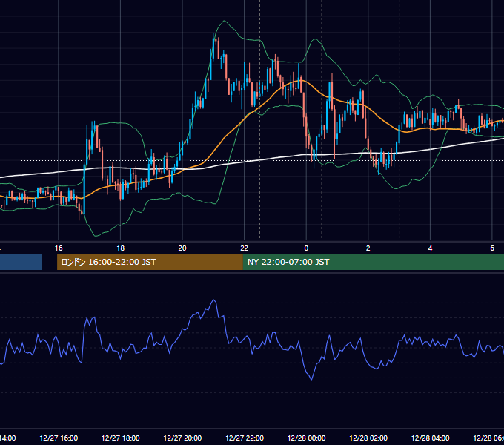Click the 12/27 16:00 date label
Viewport: 504px width, 445px height.
click(x=59, y=438)
